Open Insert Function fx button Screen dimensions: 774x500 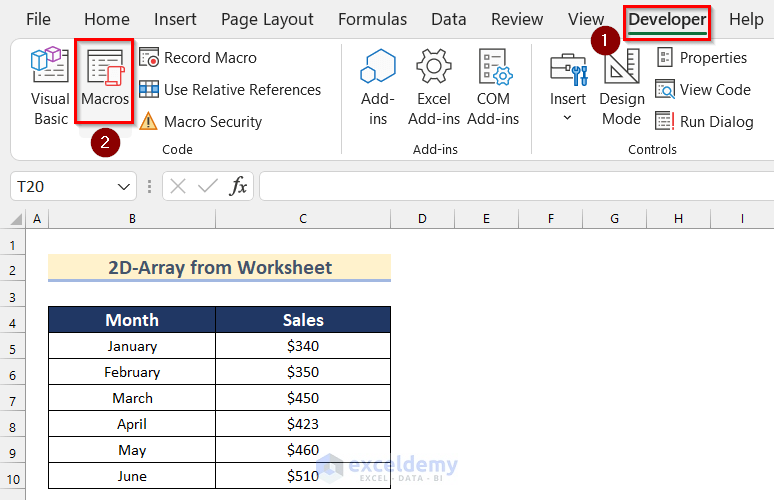click(238, 187)
